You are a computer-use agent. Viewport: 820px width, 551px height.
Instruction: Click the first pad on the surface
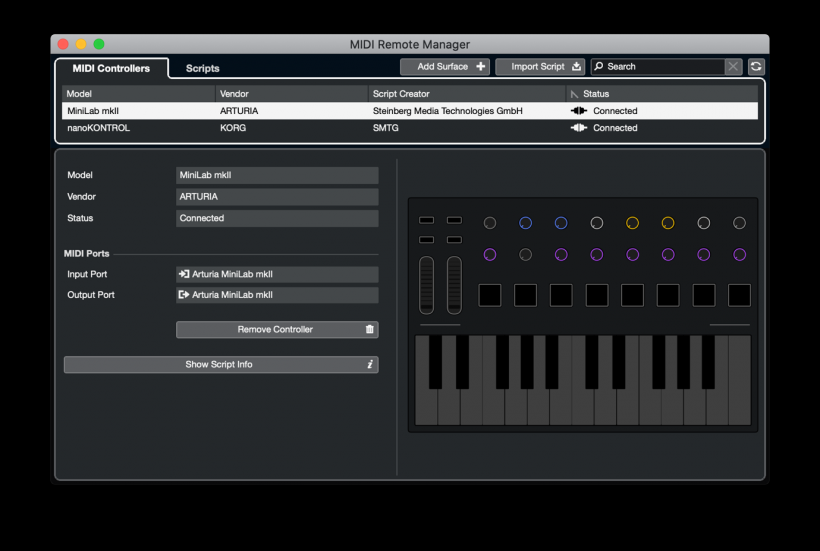pos(489,295)
